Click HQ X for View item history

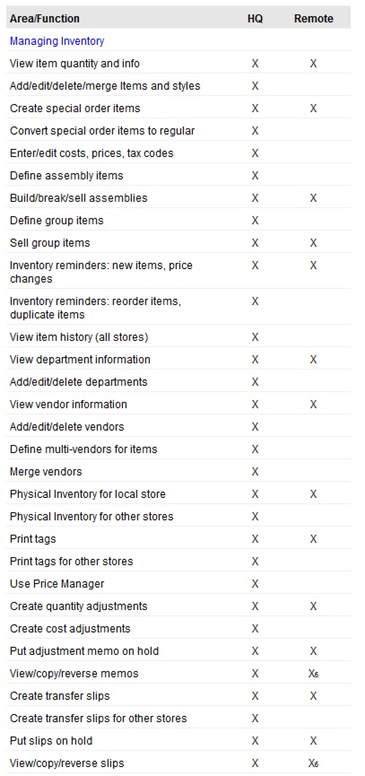tap(255, 337)
